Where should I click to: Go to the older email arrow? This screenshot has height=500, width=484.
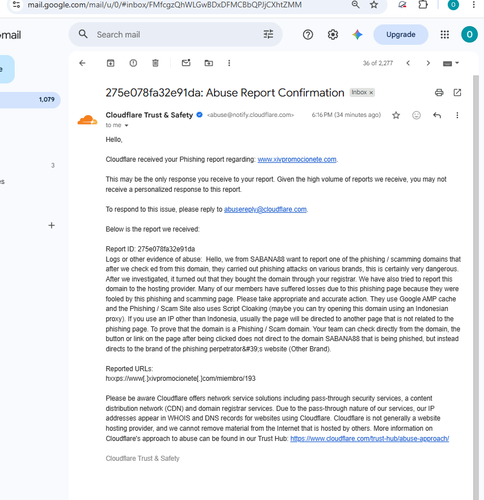click(428, 63)
